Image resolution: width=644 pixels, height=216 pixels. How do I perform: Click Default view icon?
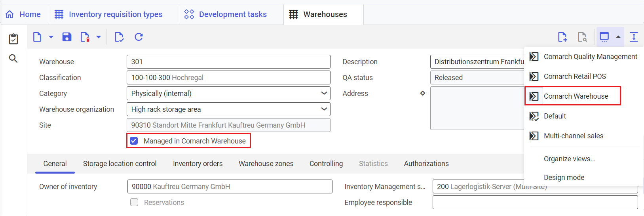point(534,116)
